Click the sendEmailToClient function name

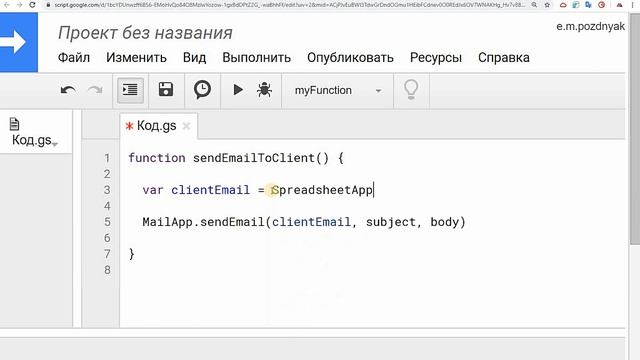click(253, 158)
